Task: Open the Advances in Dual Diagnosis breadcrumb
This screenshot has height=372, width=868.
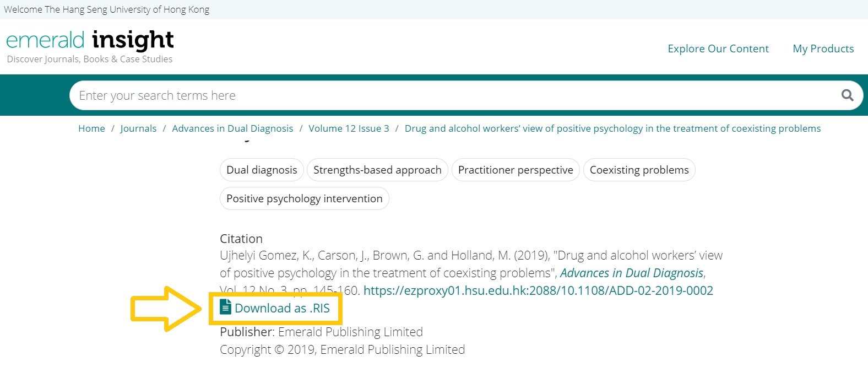Action: [x=232, y=128]
